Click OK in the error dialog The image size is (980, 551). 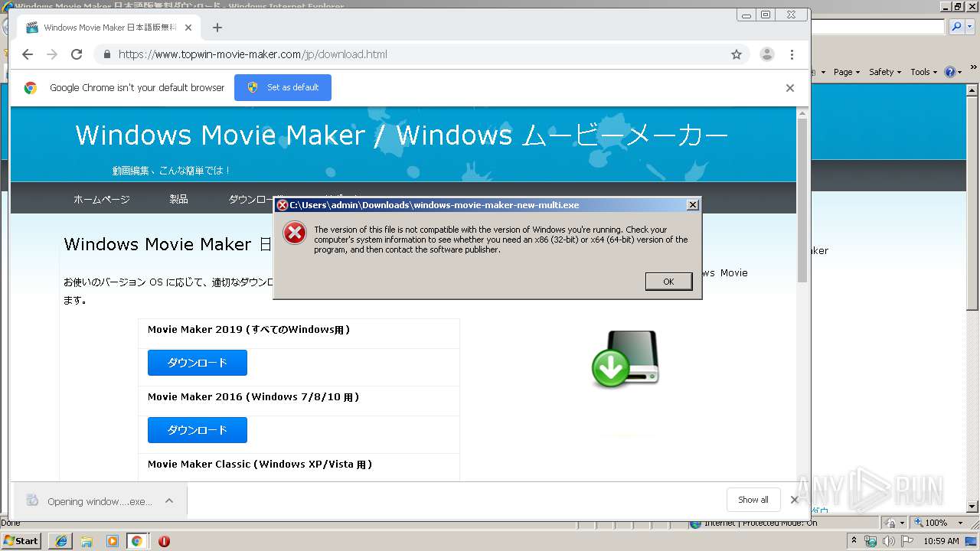668,282
